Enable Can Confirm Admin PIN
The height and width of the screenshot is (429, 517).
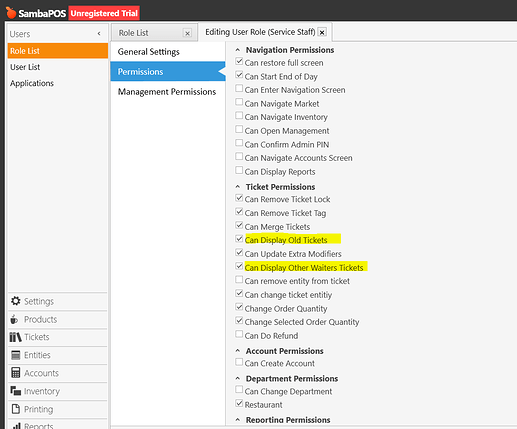[x=239, y=143]
